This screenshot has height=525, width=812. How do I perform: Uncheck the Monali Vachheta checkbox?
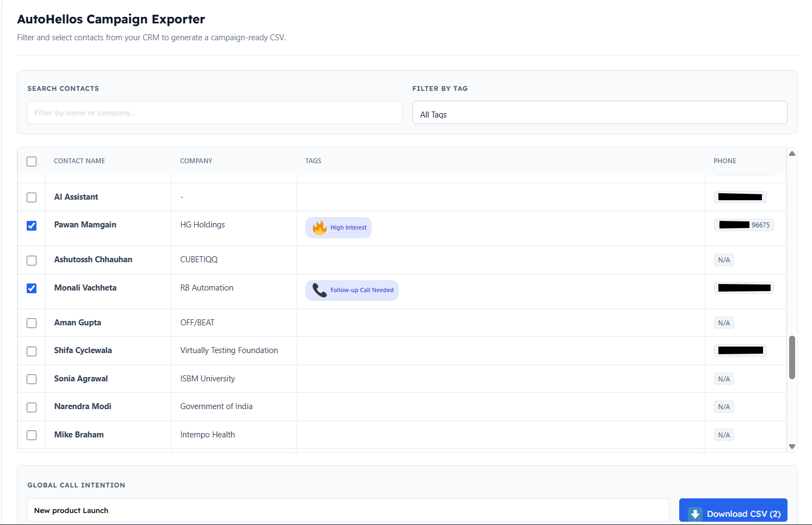tap(32, 288)
